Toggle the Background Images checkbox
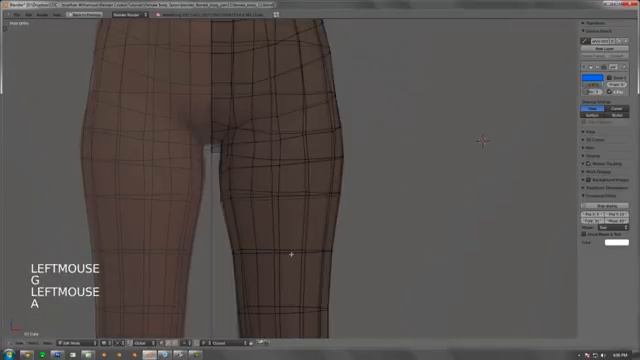The image size is (640, 360). (x=589, y=180)
